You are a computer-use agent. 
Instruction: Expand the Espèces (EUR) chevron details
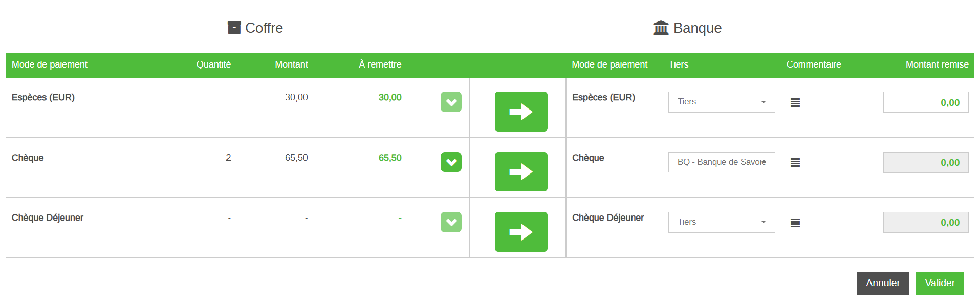tap(451, 102)
